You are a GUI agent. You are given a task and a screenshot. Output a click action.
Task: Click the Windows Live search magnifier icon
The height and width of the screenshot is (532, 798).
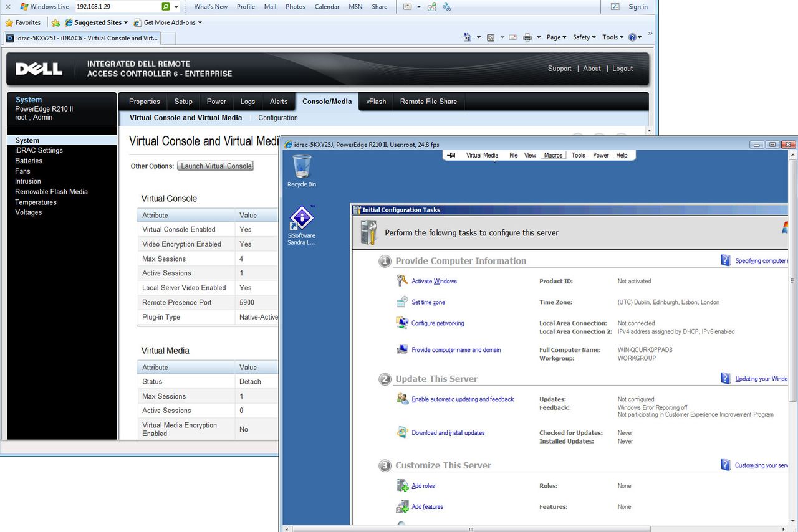165,7
